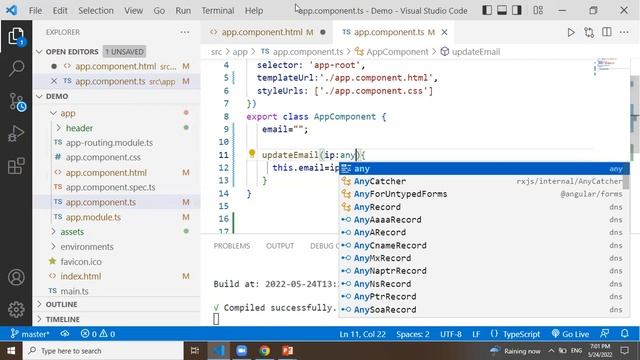Open Explorer Views and More Actions ellipsis

click(185, 32)
